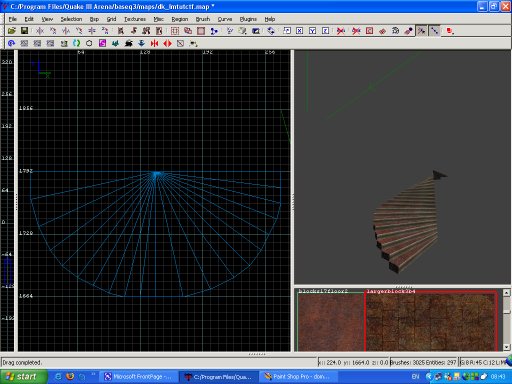Open the Selection menu

tap(71, 19)
